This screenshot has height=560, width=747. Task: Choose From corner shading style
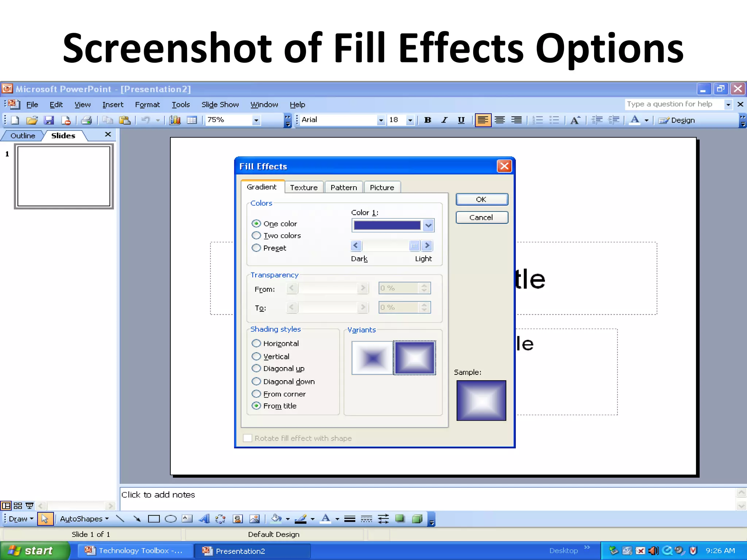tap(256, 394)
